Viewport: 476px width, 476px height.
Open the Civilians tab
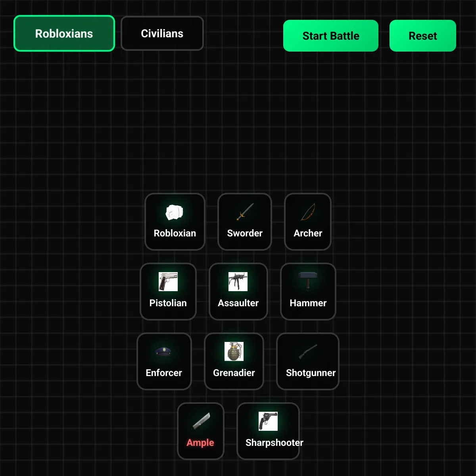162,33
